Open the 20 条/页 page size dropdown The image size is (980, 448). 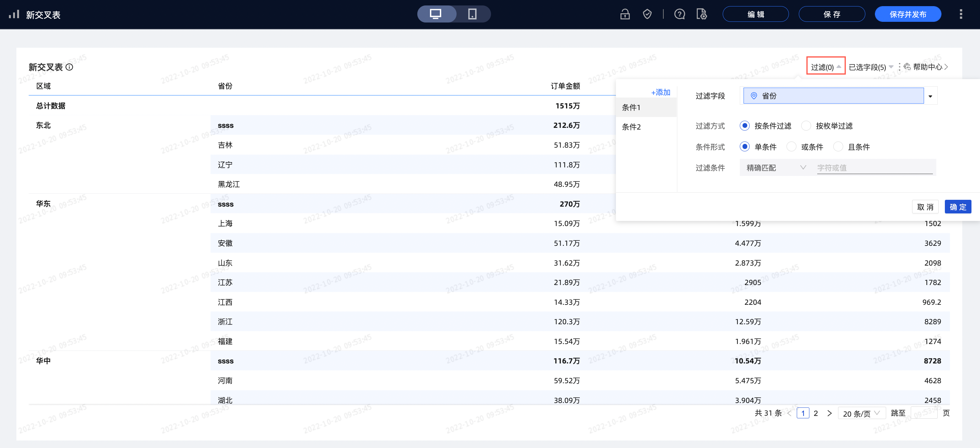[861, 414]
